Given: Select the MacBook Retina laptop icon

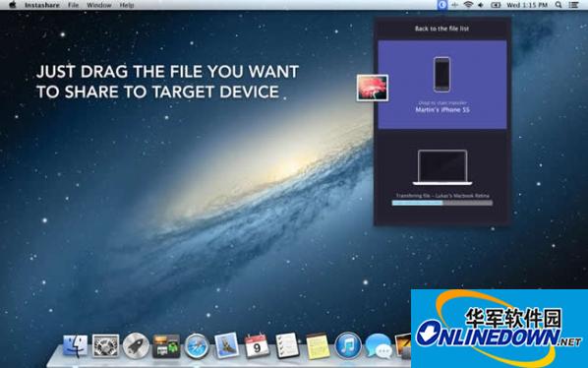Looking at the screenshot, I should [442, 167].
